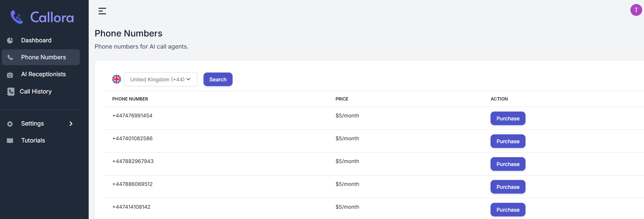Open the Call History menu item

pos(36,92)
